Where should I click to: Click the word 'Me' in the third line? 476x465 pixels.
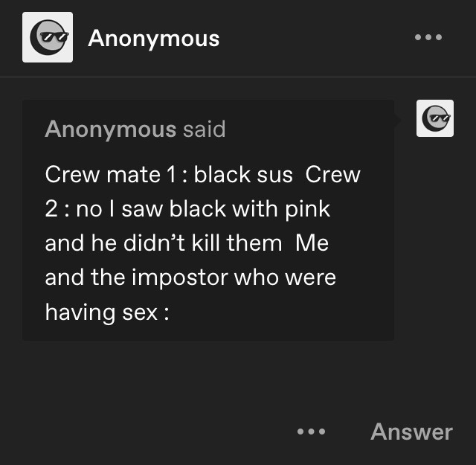[312, 243]
